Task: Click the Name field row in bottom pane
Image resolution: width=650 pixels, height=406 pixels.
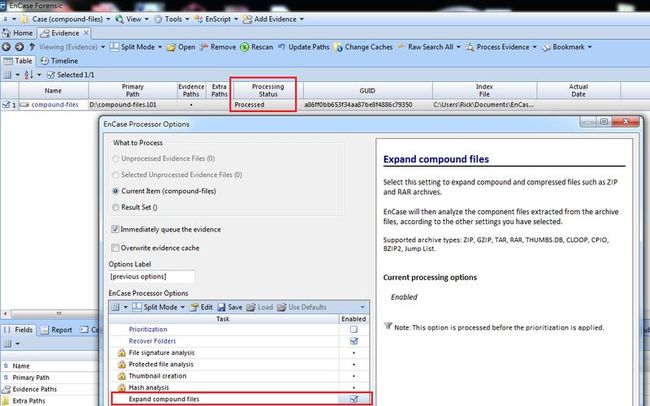Action: [x=50, y=366]
